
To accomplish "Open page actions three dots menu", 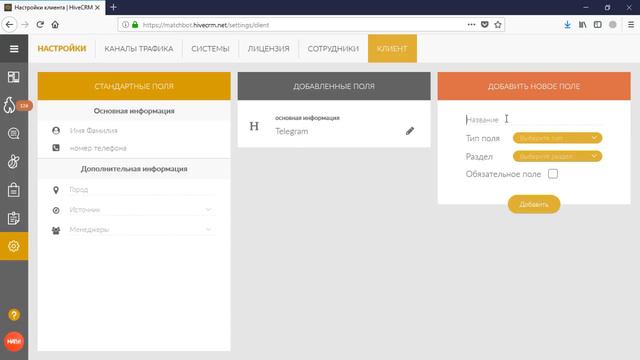I will click(x=471, y=24).
